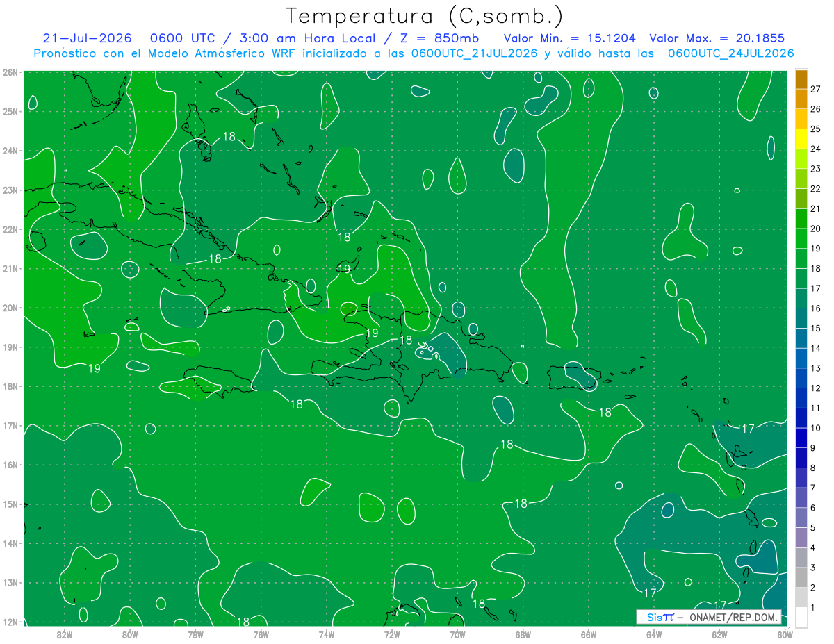834x644 pixels.
Task: Click the '0600UTC_21JUL2026' initialization text
Action: [x=473, y=53]
